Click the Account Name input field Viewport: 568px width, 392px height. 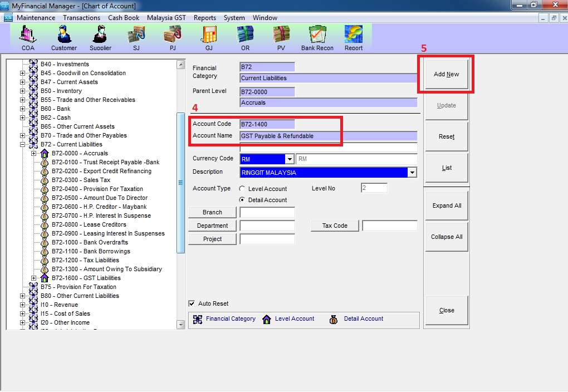pos(328,136)
